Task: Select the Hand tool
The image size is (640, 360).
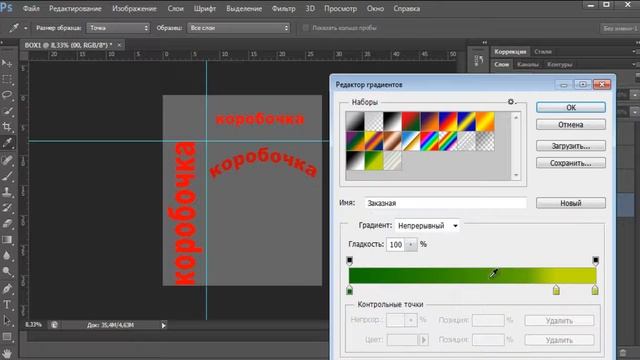Action: click(x=7, y=353)
